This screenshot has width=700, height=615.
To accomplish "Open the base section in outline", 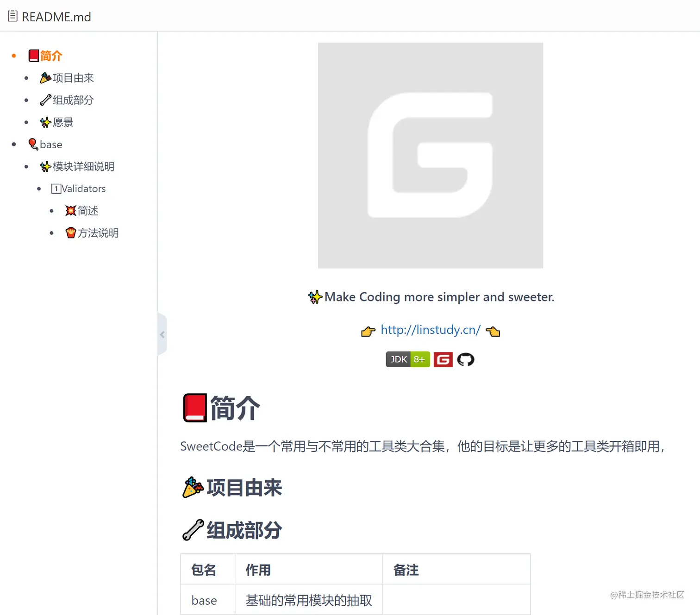I will [45, 144].
